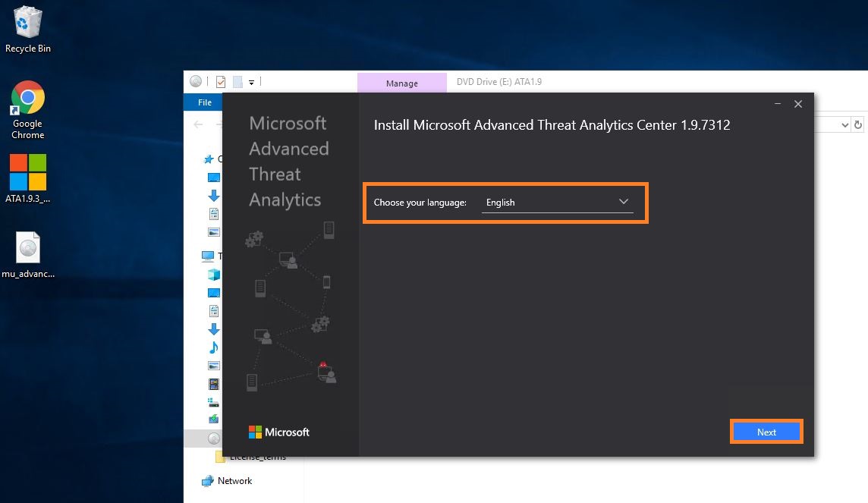Select the Pictures icon under Quick access

click(x=214, y=232)
